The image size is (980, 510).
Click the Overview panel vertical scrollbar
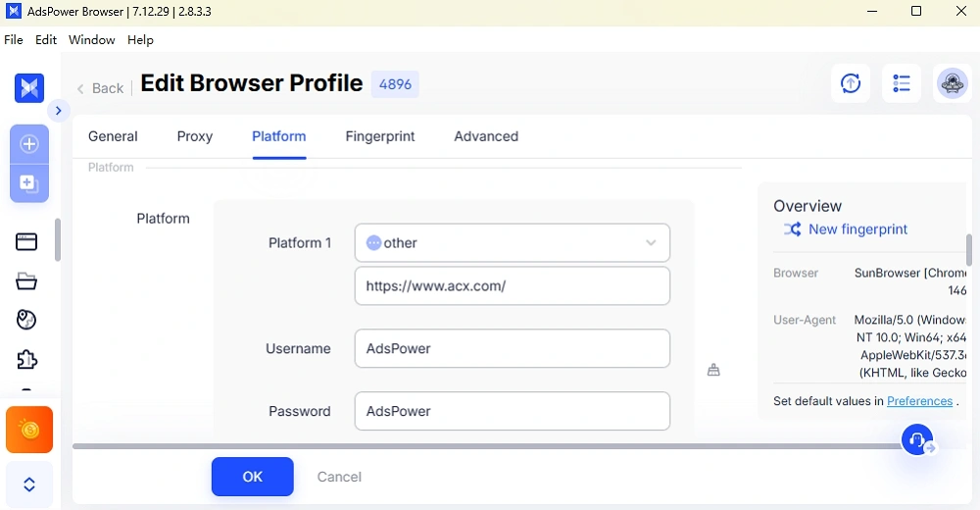pyautogui.click(x=969, y=250)
